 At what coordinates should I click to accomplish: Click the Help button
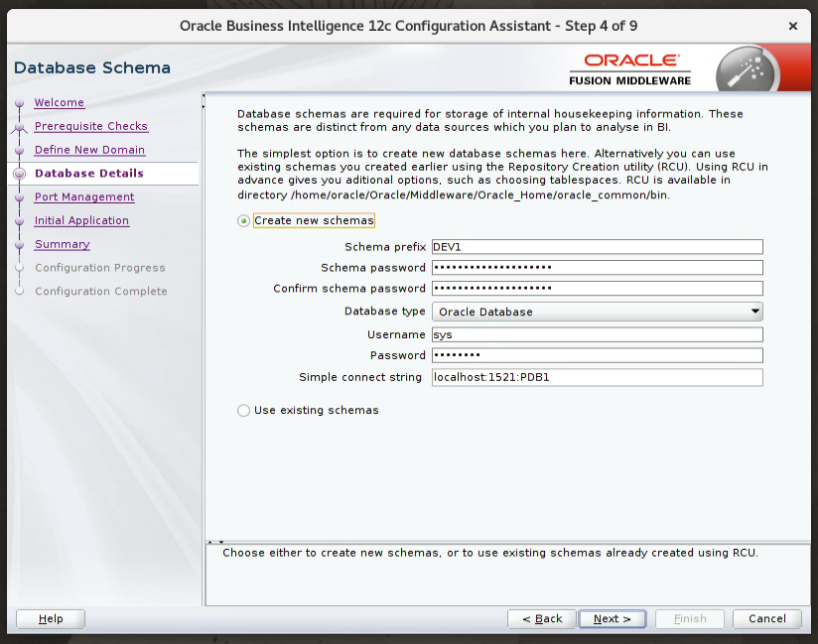coord(51,619)
